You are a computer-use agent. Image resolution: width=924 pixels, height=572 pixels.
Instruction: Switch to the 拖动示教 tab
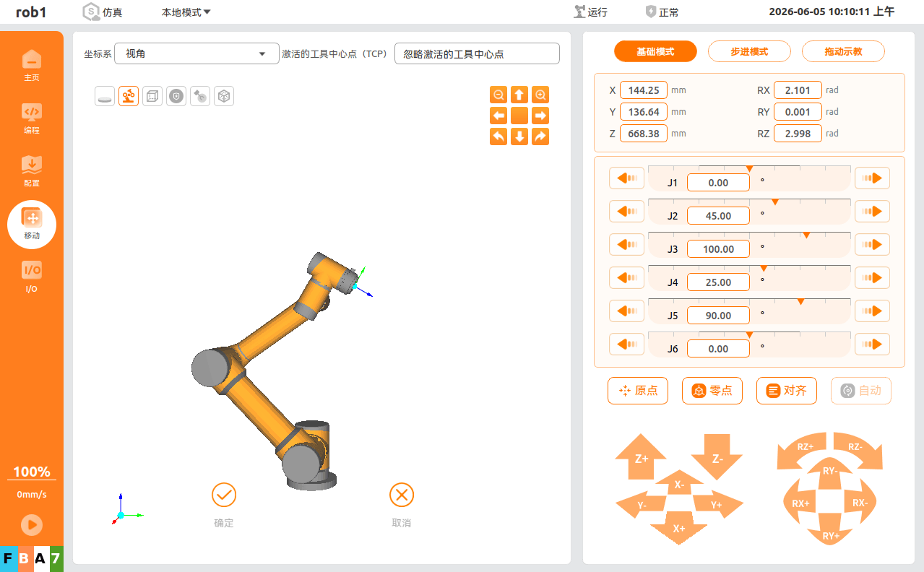[843, 52]
